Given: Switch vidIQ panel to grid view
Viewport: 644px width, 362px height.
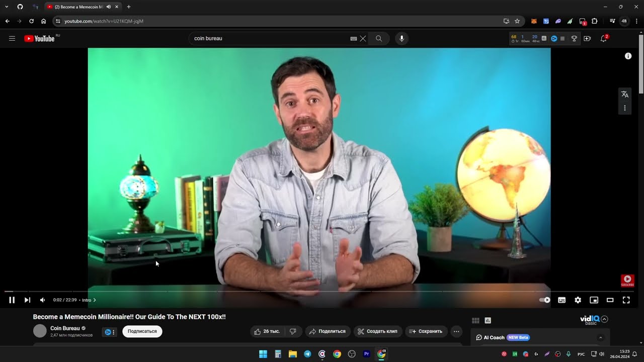Looking at the screenshot, I should point(475,320).
